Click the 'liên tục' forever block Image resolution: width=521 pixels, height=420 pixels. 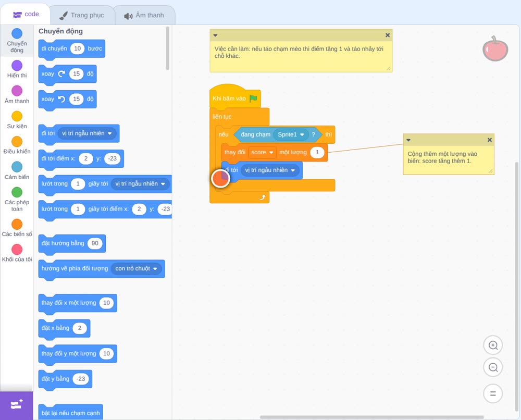click(222, 117)
